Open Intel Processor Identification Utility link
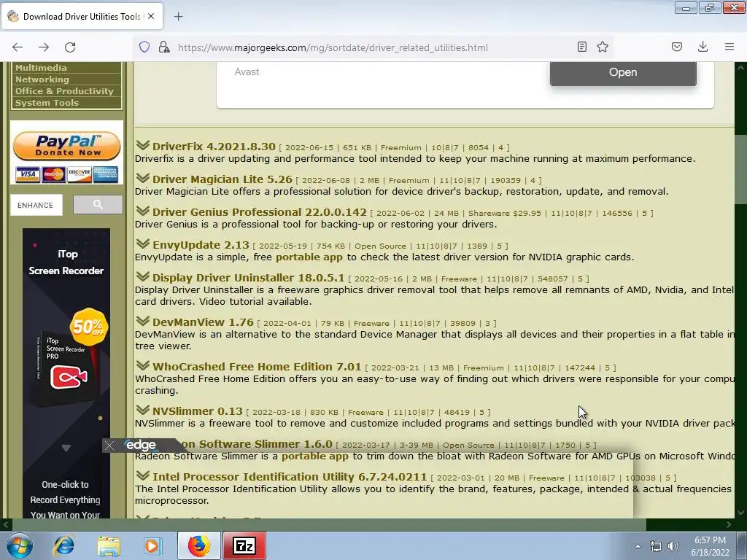747x560 pixels. coord(290,477)
